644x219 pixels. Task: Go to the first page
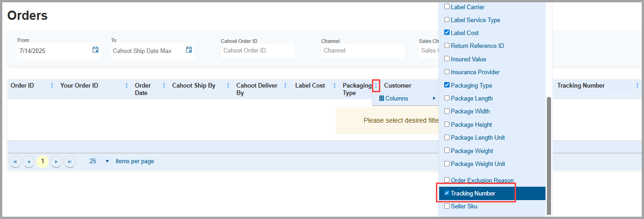click(x=15, y=161)
